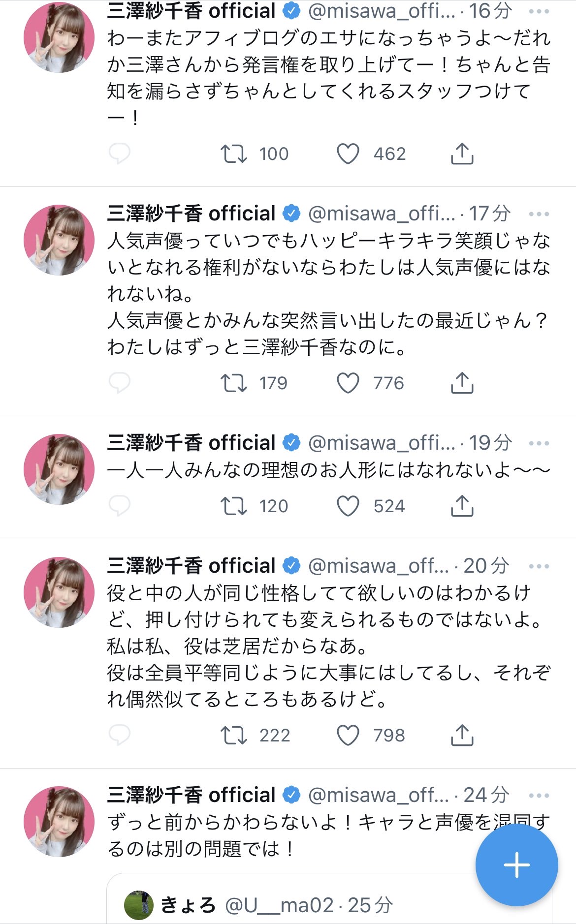Open the avatar of the 17分 tweet
The image size is (576, 924).
pos(59,240)
